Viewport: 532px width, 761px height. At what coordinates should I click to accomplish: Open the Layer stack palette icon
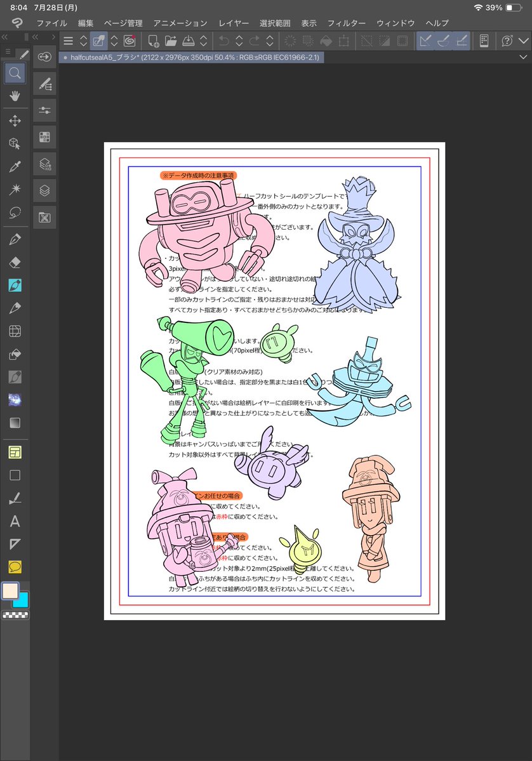click(44, 191)
